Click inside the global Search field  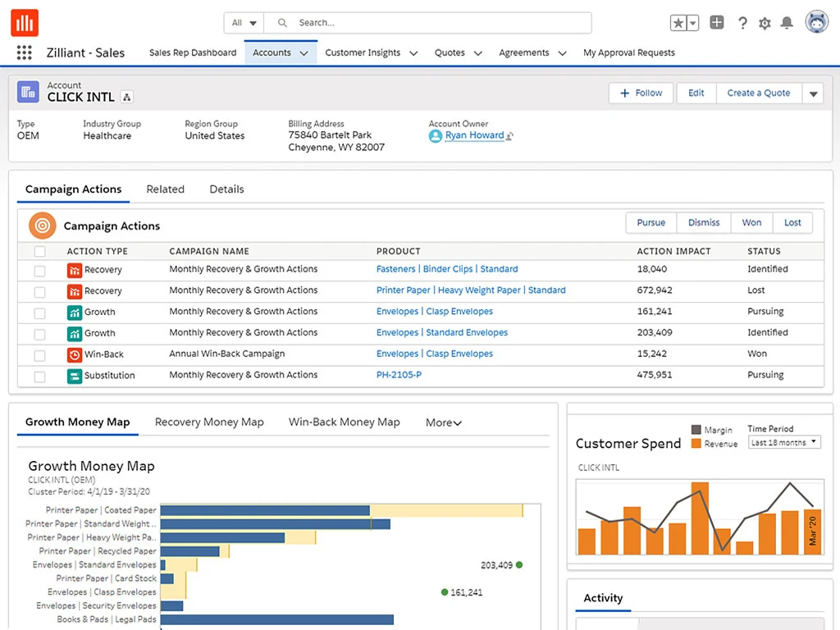410,22
